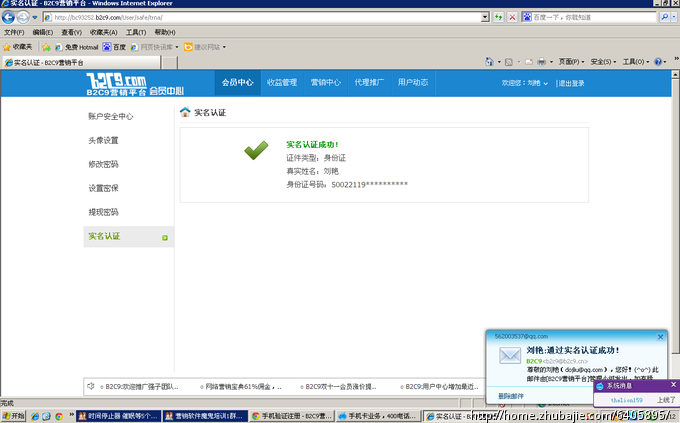This screenshot has height=423, width=680.
Task: Click the Home icon in command bar
Action: [x=489, y=62]
